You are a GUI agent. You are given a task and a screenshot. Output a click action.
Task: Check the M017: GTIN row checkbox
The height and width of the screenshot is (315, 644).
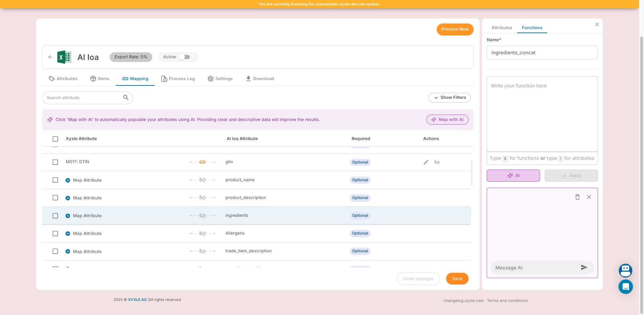[55, 162]
